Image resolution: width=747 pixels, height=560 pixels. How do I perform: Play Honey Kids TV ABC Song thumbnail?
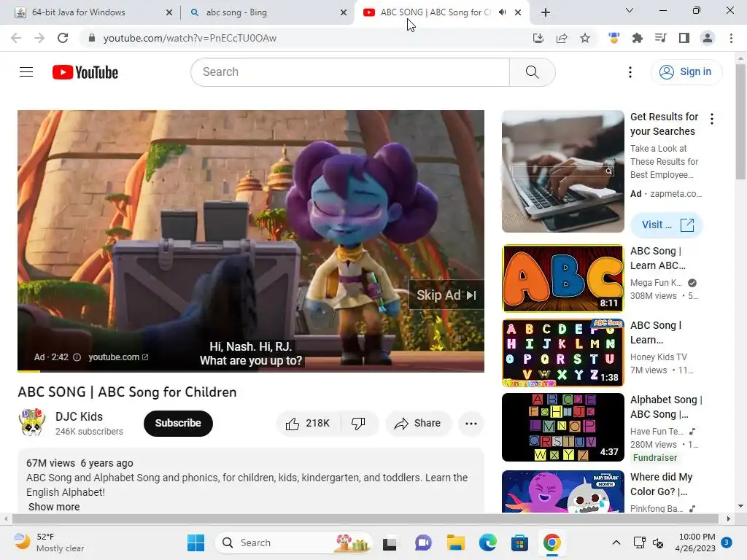pos(562,353)
